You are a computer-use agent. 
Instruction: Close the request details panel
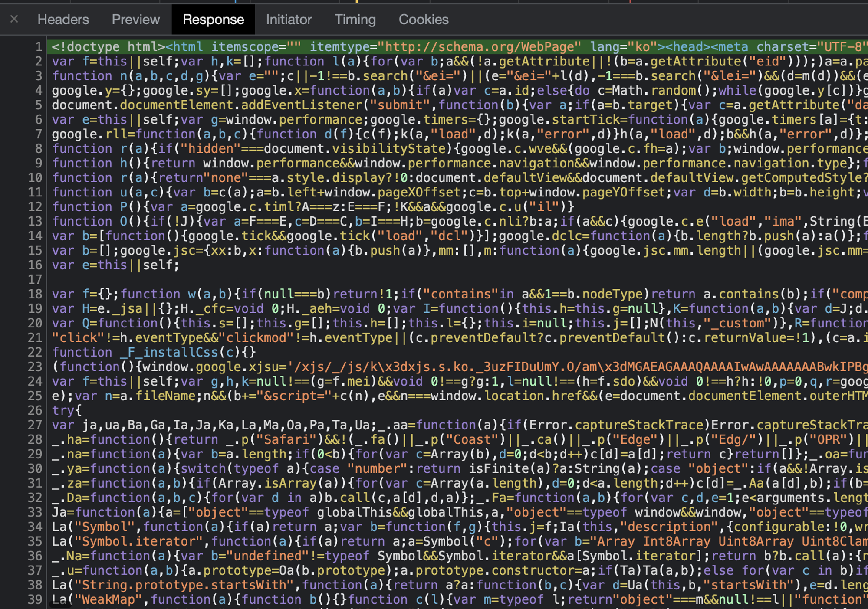click(x=14, y=19)
